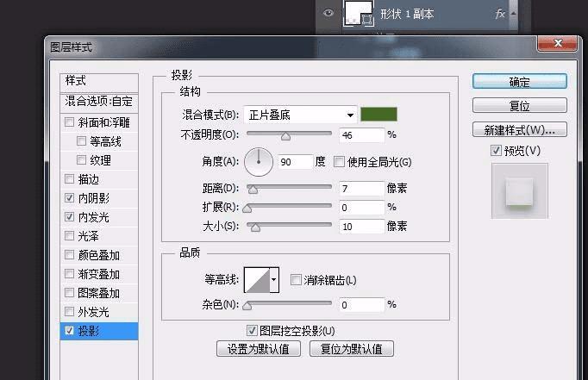Image resolution: width=588 pixels, height=380 pixels.
Task: Uncheck the 预览 checkbox
Action: (x=496, y=151)
